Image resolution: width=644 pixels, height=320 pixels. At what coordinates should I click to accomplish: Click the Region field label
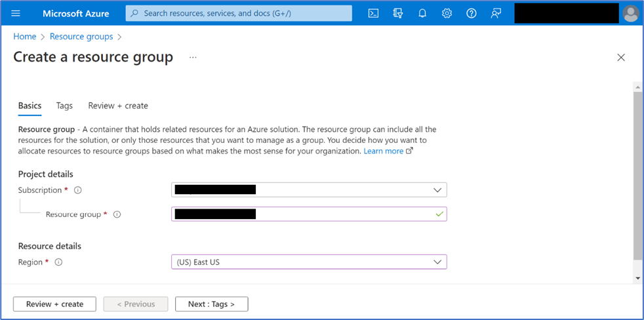click(30, 262)
